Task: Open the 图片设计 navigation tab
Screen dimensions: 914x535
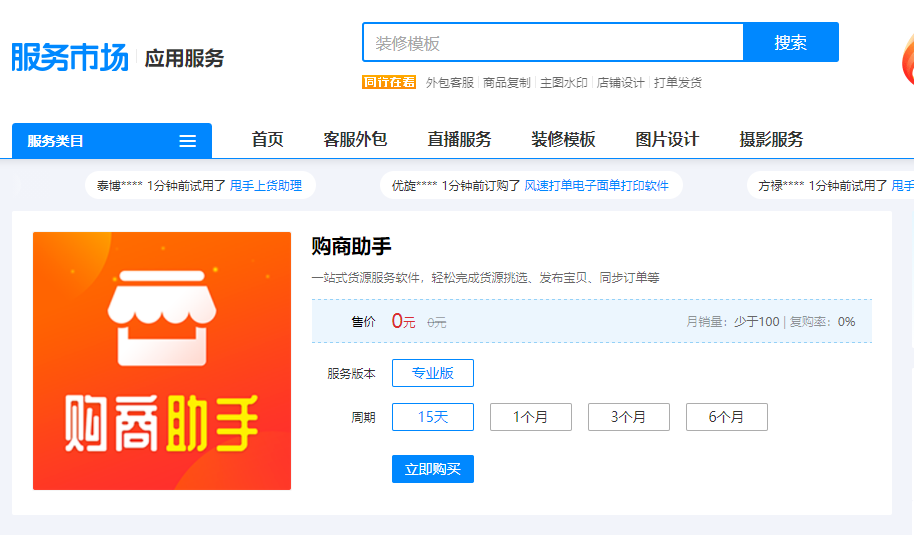Action: [667, 139]
